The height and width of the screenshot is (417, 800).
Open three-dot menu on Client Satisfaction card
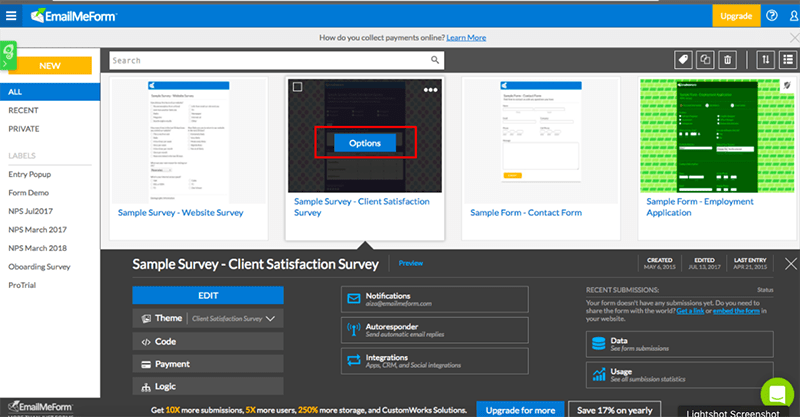430,89
